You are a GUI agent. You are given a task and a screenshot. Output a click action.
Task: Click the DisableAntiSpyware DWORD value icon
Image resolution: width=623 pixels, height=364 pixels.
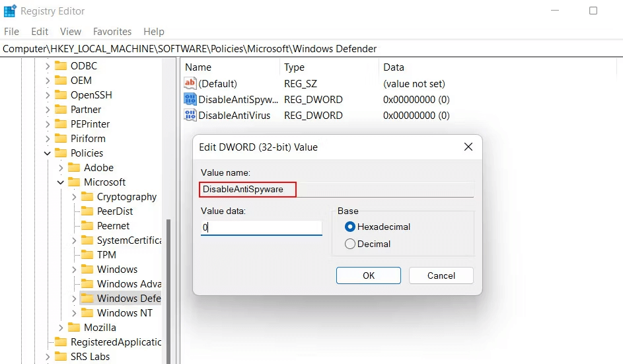pos(190,99)
